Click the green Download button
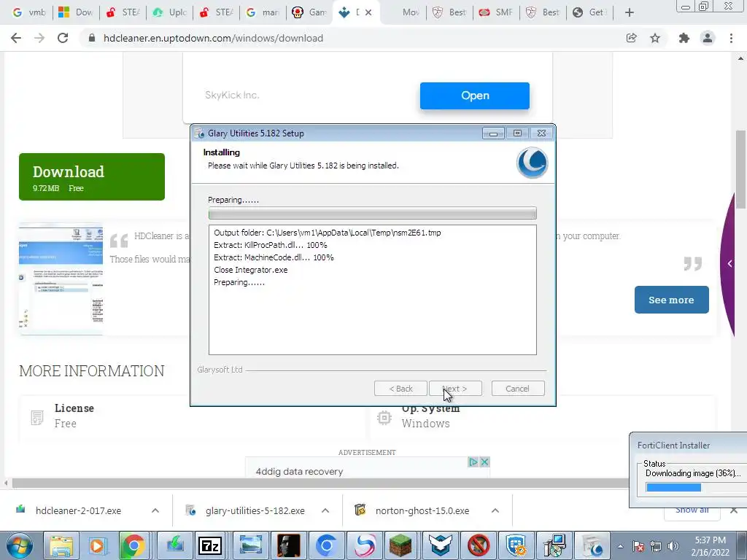This screenshot has height=560, width=747. coord(92,176)
